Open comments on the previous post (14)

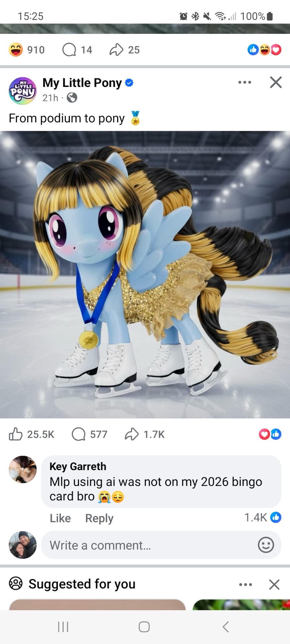[77, 50]
